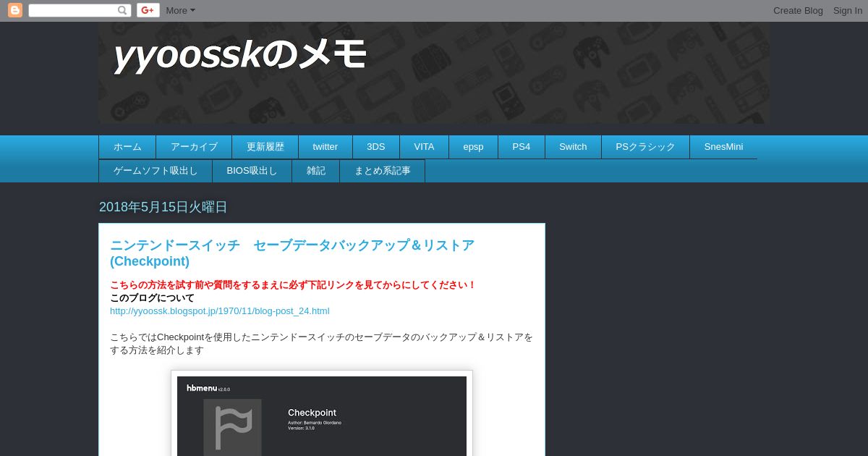Select the 雑記 tab
This screenshot has height=456, width=868.
pyautogui.click(x=316, y=171)
